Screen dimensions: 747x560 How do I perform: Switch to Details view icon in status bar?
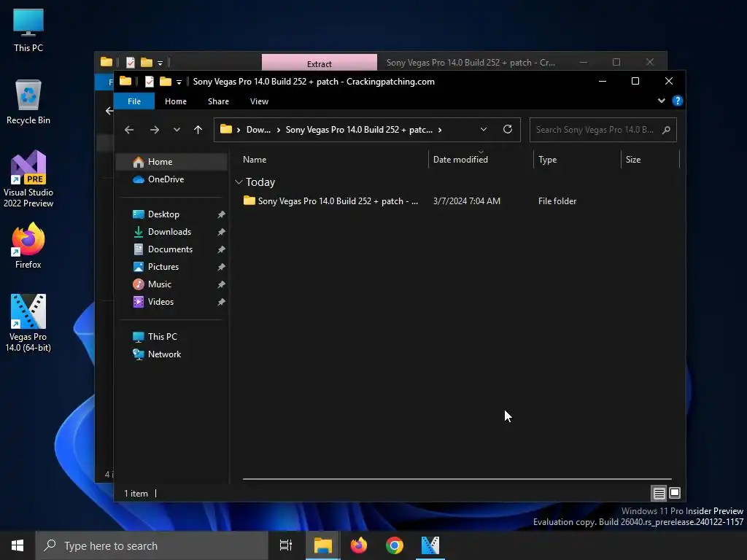tap(659, 494)
